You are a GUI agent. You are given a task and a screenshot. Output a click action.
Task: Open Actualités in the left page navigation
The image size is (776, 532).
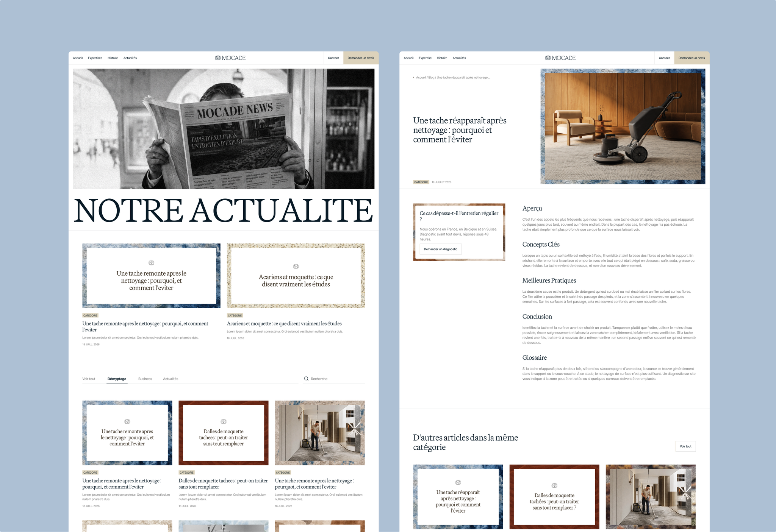click(130, 58)
